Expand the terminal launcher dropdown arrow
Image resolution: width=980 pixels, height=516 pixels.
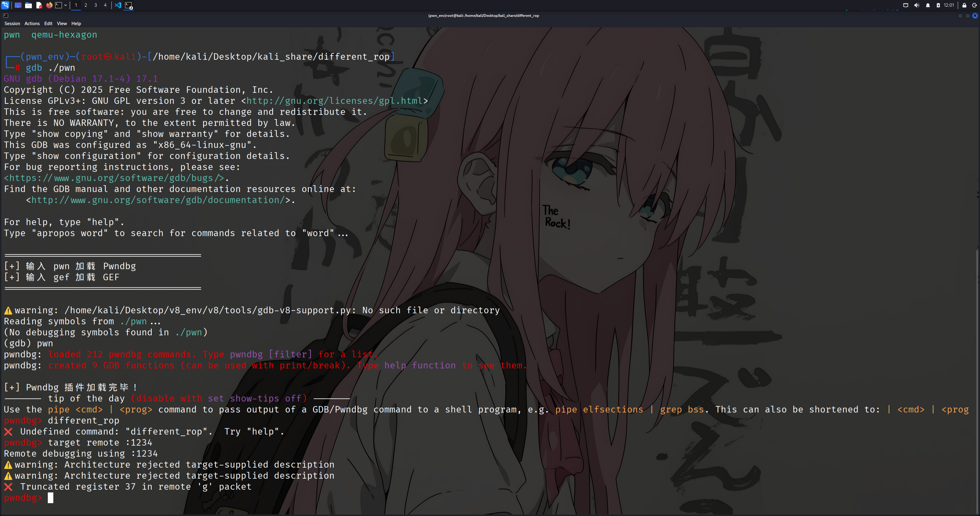point(66,5)
